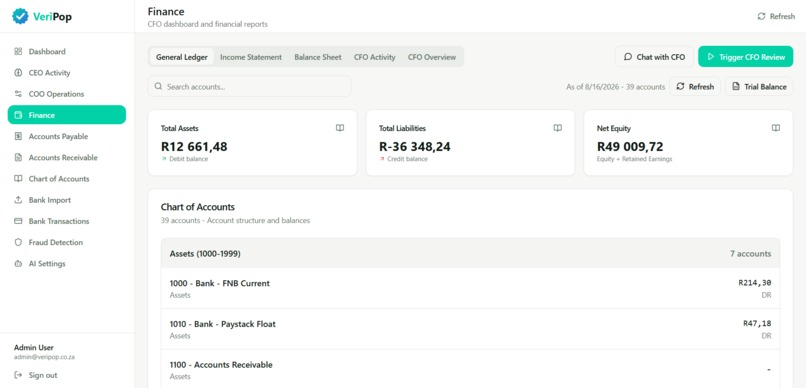
Task: Select the CFO Overview tab
Action: pyautogui.click(x=432, y=57)
